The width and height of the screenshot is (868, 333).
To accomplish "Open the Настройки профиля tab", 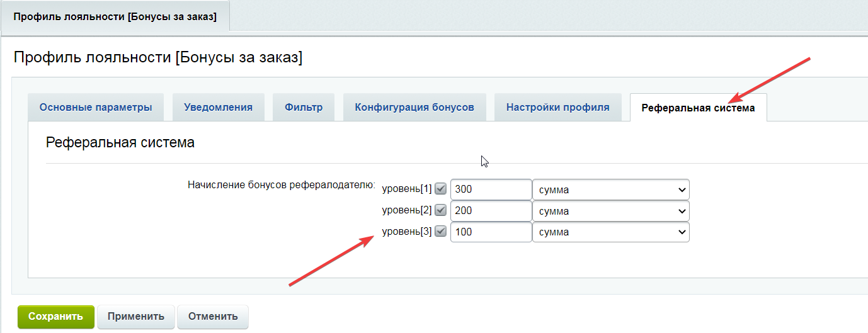I will (558, 107).
